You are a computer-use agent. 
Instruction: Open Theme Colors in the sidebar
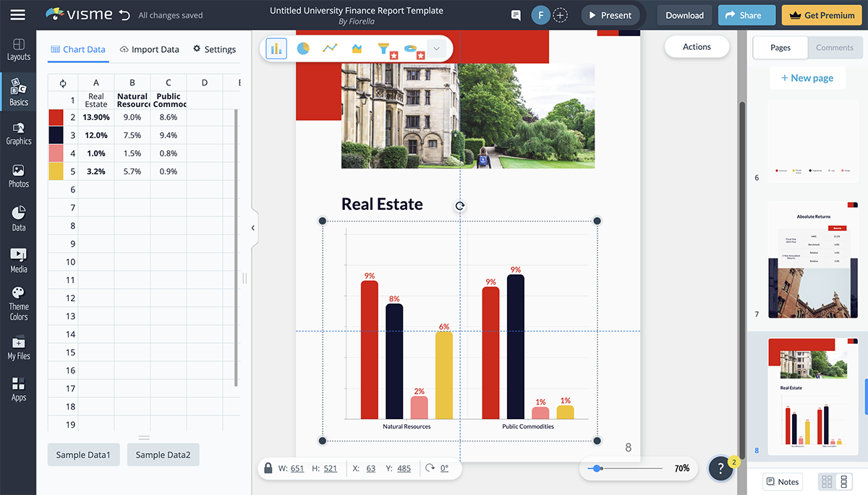(x=18, y=303)
